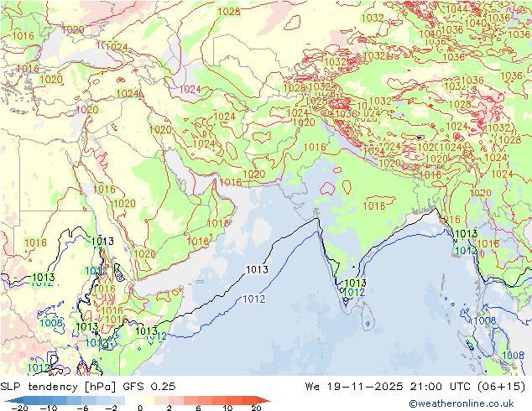Click the legend value 20
The width and height of the screenshot is (532, 411).
point(256,408)
